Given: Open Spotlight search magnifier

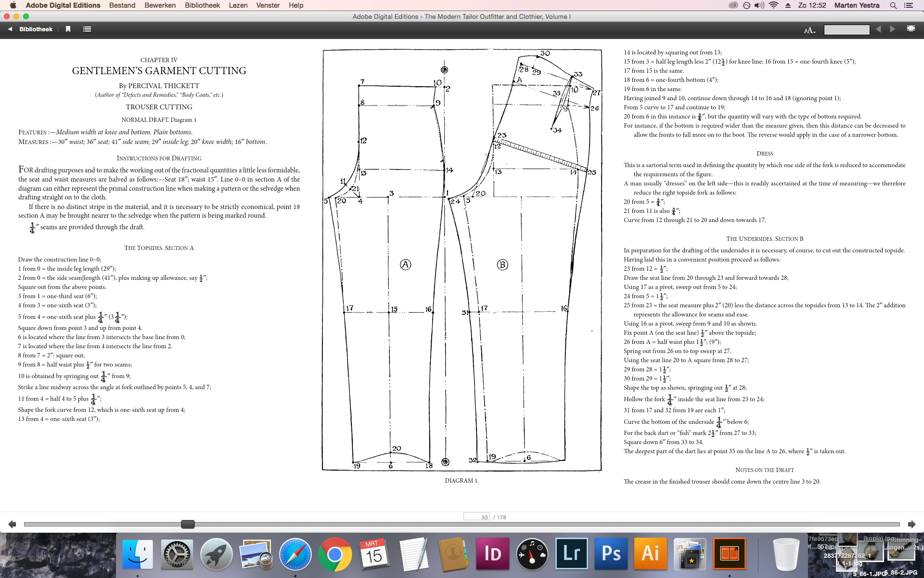Looking at the screenshot, I should [x=893, y=5].
